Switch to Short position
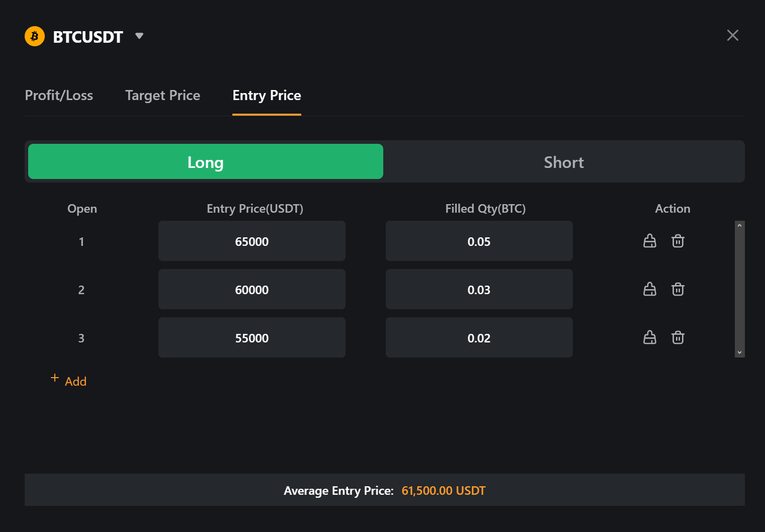This screenshot has width=765, height=532. 563,162
